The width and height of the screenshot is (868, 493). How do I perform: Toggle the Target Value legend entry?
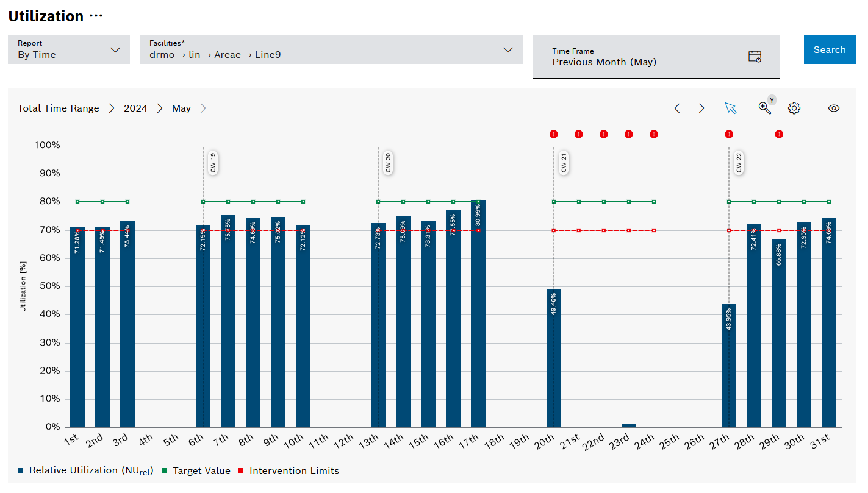196,470
